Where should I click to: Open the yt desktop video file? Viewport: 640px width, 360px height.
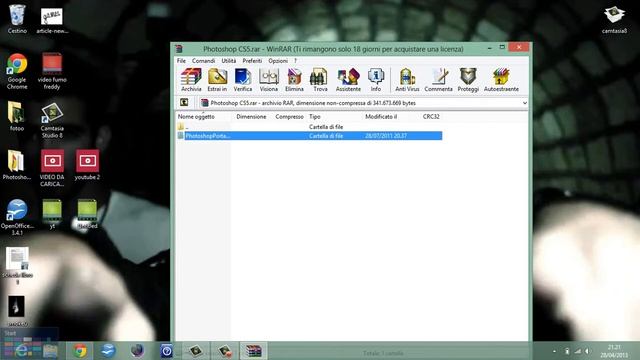coord(52,214)
